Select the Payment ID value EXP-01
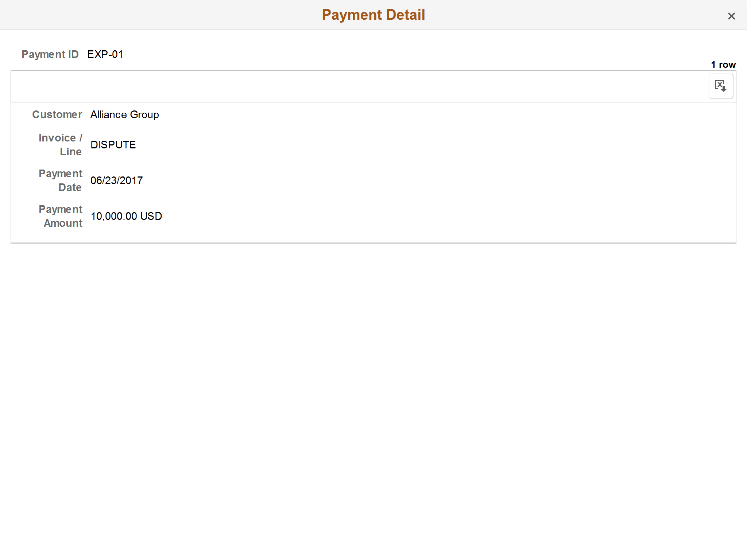747x560 pixels. (x=105, y=54)
